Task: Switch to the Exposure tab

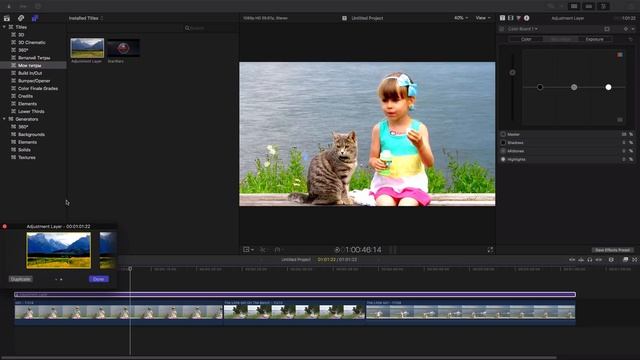Action: point(595,39)
